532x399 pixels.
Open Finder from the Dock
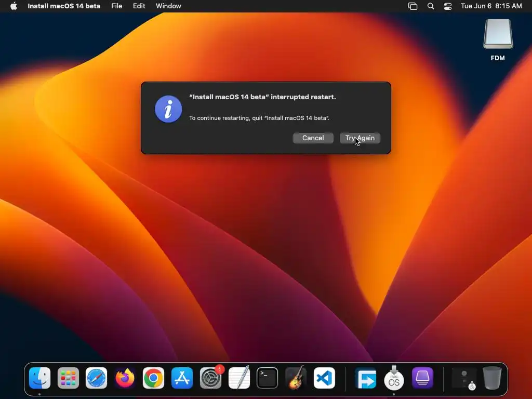click(39, 378)
